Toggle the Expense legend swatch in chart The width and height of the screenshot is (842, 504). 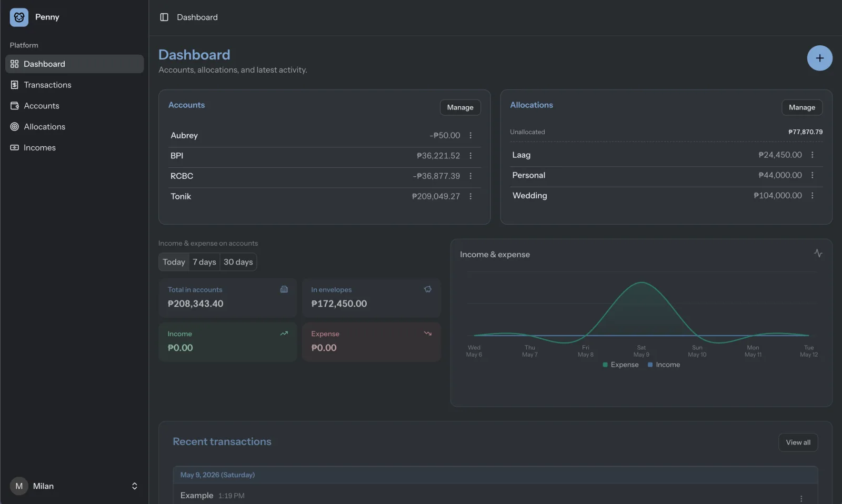[x=605, y=365]
